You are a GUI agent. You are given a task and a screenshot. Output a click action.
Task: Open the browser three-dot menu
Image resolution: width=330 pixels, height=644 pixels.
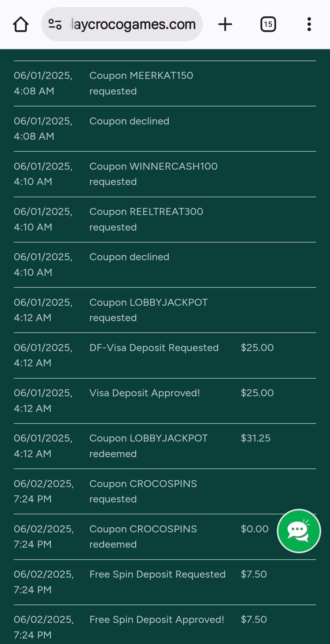pos(309,24)
